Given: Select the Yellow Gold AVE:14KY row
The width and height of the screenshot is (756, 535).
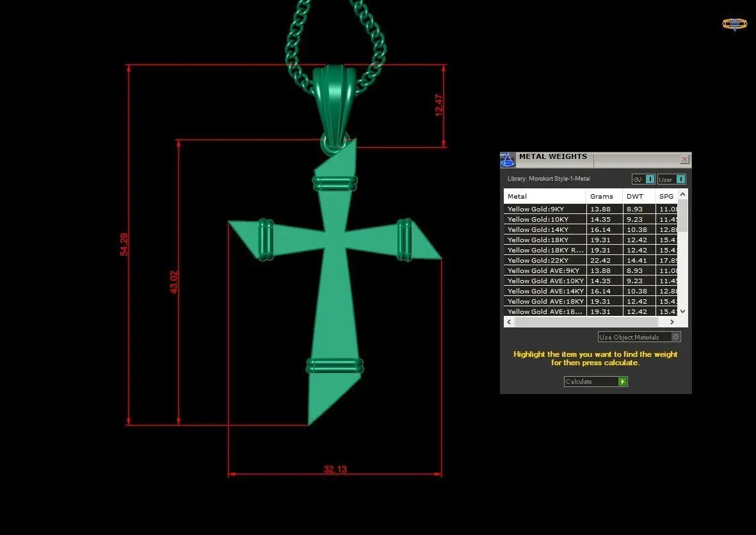Looking at the screenshot, I should coord(591,291).
